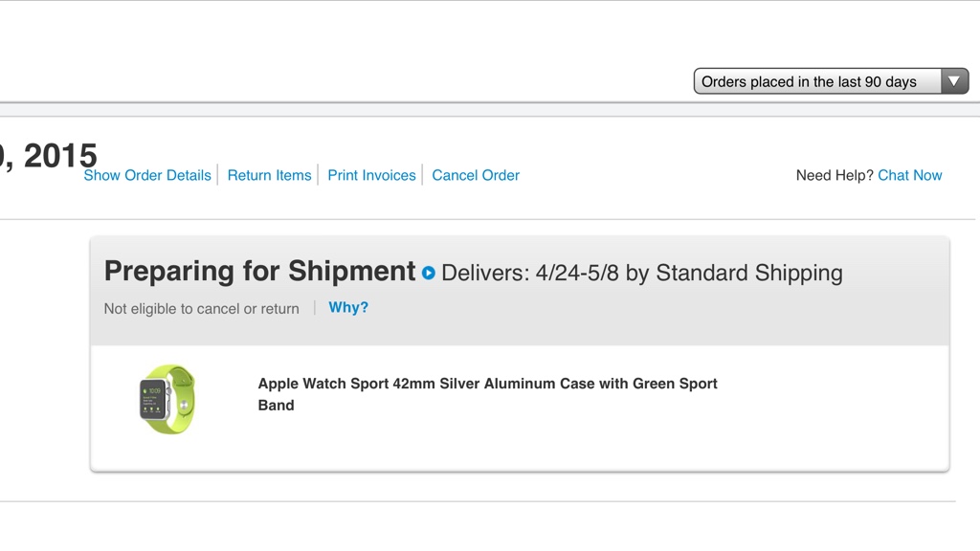Click the "Why?" link
This screenshot has width=980, height=551.
(x=348, y=307)
